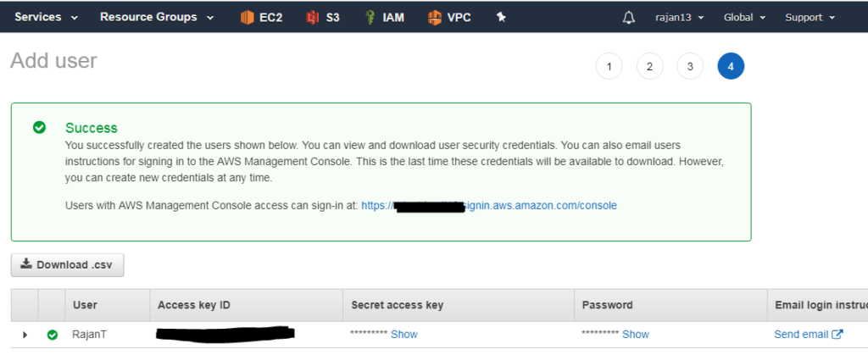Expand the RajanT row disclosure triangle
This screenshot has width=868, height=355.
pos(25,335)
